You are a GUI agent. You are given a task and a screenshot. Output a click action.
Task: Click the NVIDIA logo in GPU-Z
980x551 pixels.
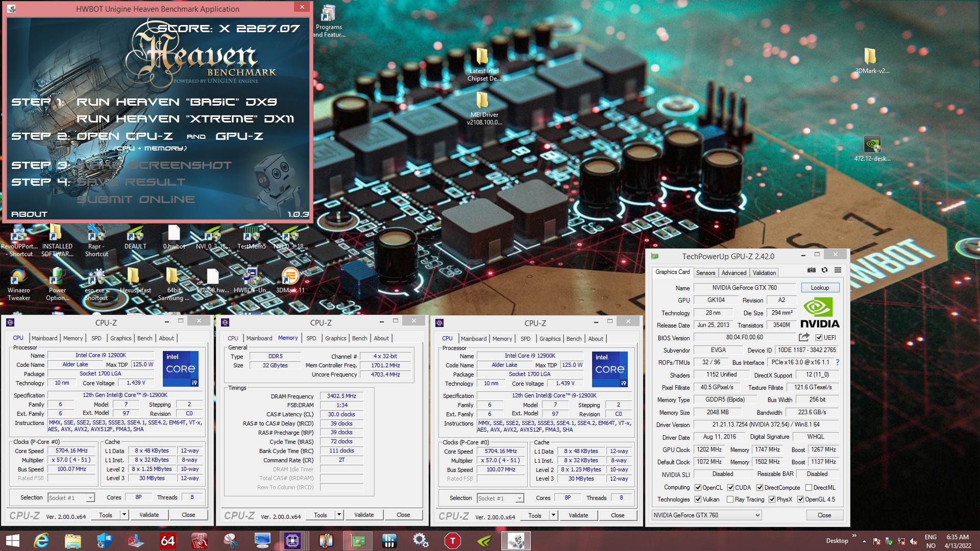click(x=820, y=313)
